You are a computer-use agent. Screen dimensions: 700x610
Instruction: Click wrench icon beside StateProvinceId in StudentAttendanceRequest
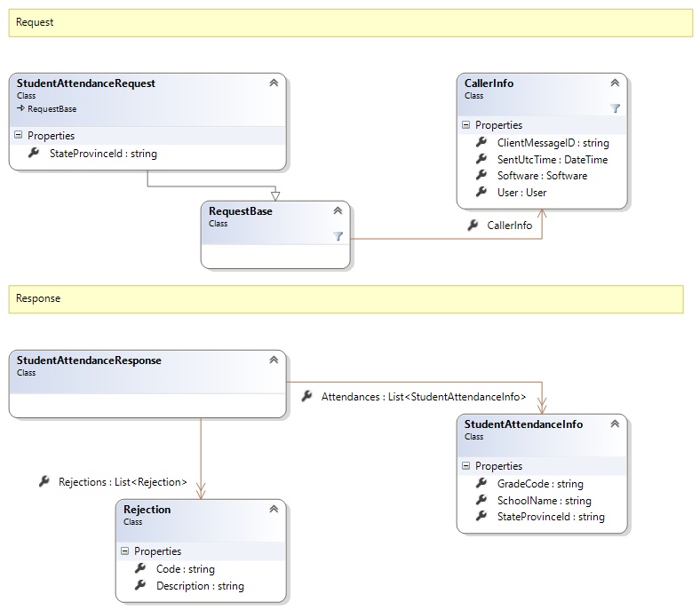[x=34, y=154]
